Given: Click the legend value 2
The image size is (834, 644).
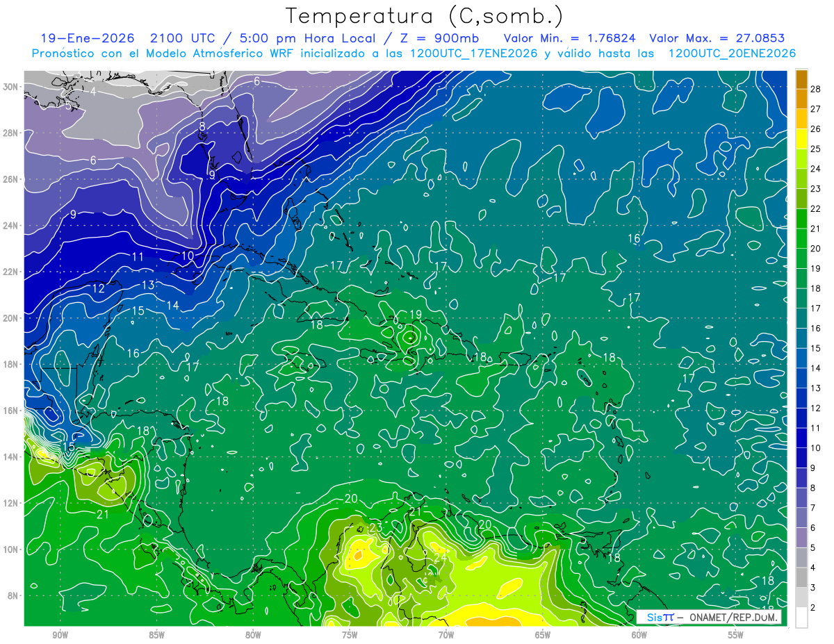Looking at the screenshot, I should pos(814,608).
